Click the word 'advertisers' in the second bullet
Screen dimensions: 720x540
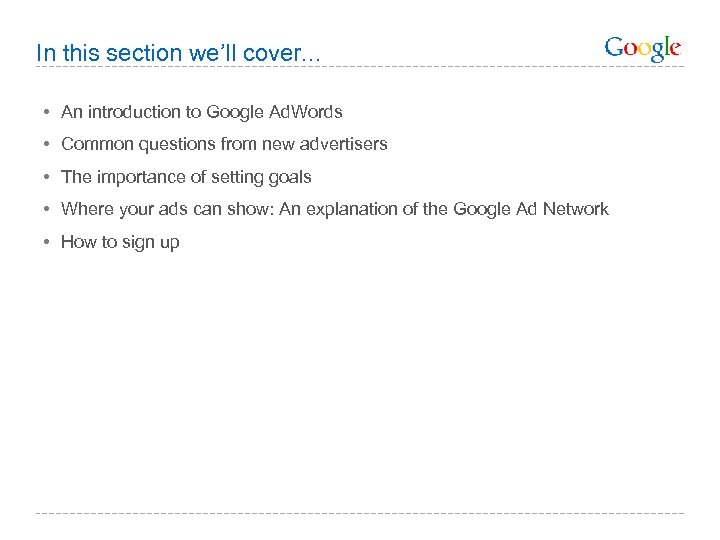pos(345,144)
